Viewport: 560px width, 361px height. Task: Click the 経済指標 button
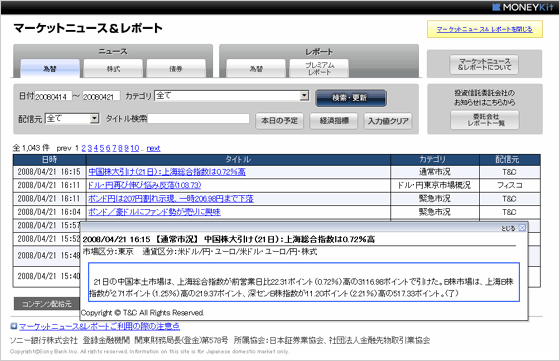click(x=334, y=121)
